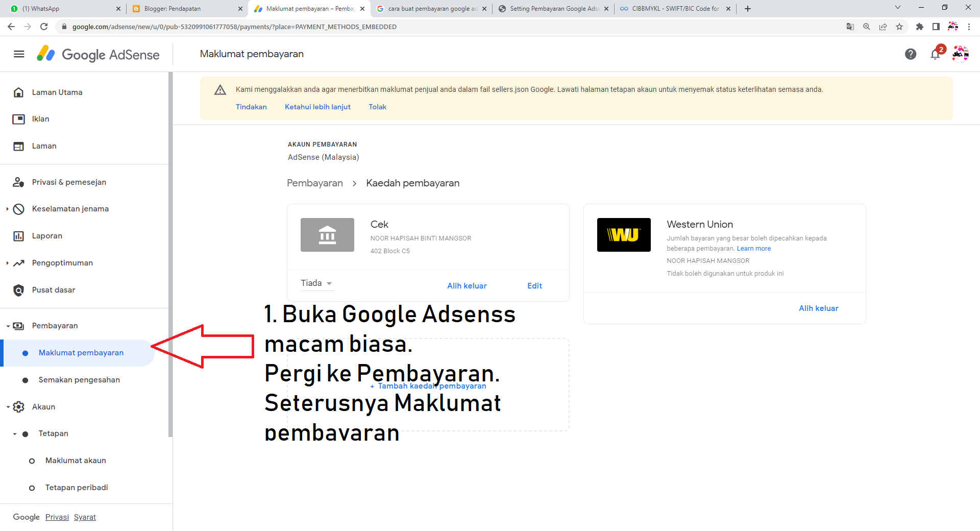Click the address bar URL field
Viewport: 980px width, 531px height.
[449, 27]
